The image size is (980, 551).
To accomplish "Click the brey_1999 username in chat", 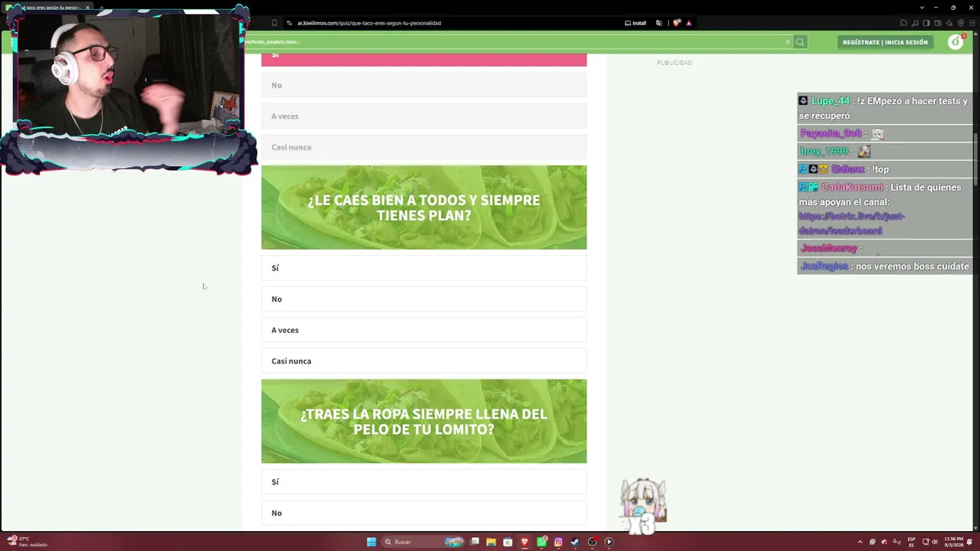I will pyautogui.click(x=825, y=152).
